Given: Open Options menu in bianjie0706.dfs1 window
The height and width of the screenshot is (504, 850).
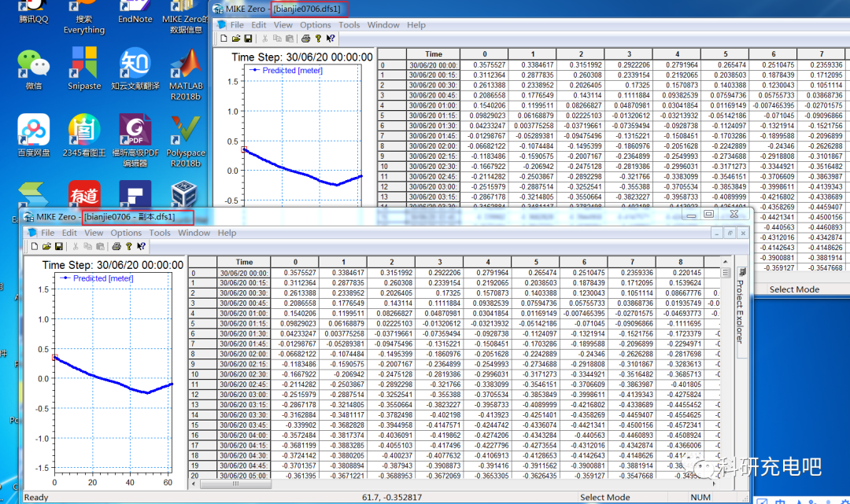Looking at the screenshot, I should click(315, 25).
